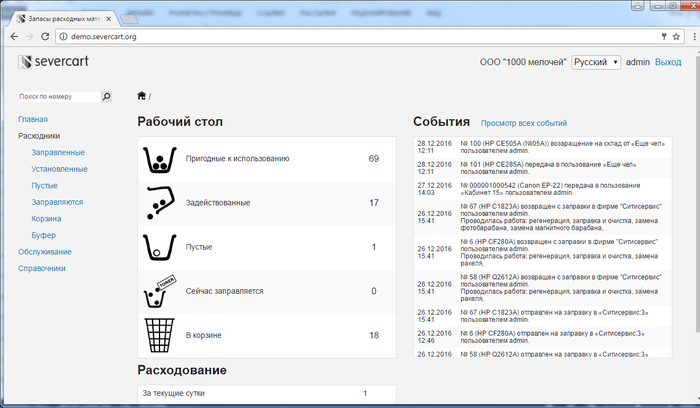This screenshot has width=700, height=408.
Task: Click event '№ 101 (HP CE285A)' entry
Action: (x=542, y=168)
